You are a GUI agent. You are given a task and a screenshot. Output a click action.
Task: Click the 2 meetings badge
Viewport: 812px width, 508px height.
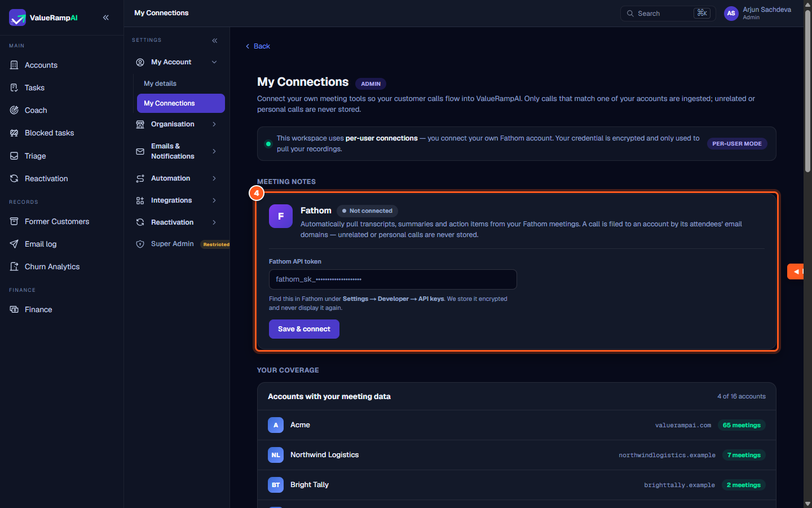(x=743, y=485)
